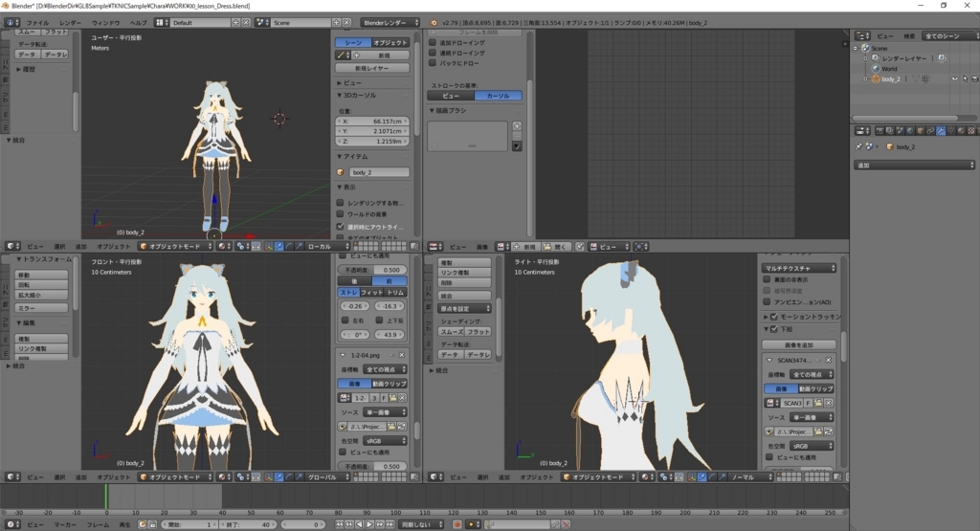
Task: Open ノーマル orientation dropdown
Action: (x=750, y=477)
